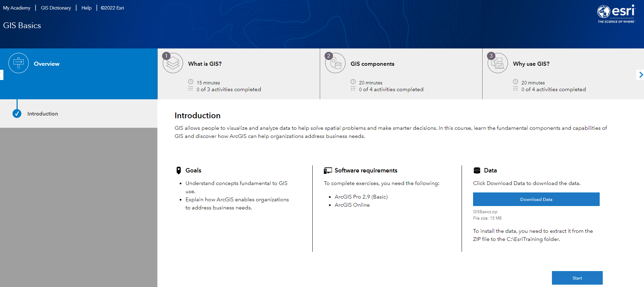Click the What is GIS? layers icon
The height and width of the screenshot is (287, 644).
(x=173, y=63)
